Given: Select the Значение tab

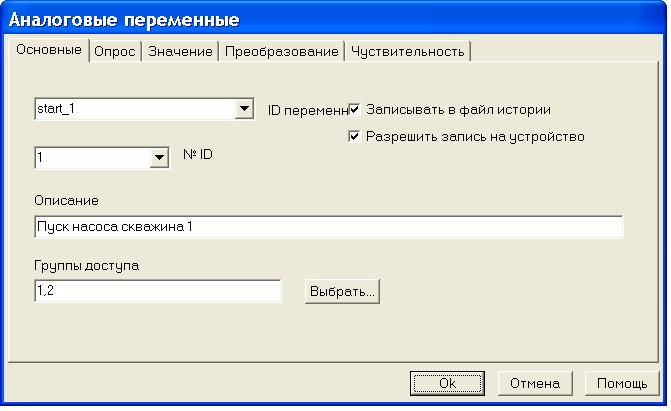Looking at the screenshot, I should [180, 52].
